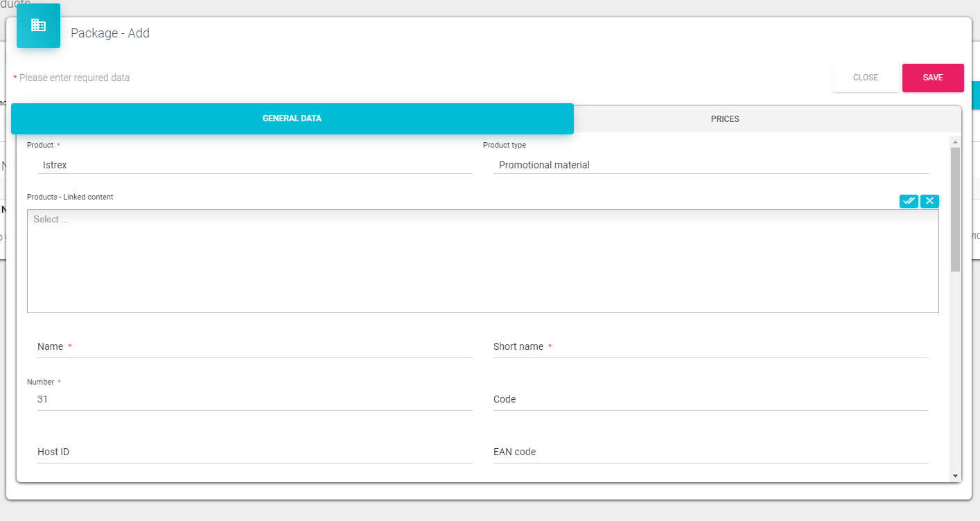
Task: Click the scrollbar up arrow in form
Action: pos(955,142)
